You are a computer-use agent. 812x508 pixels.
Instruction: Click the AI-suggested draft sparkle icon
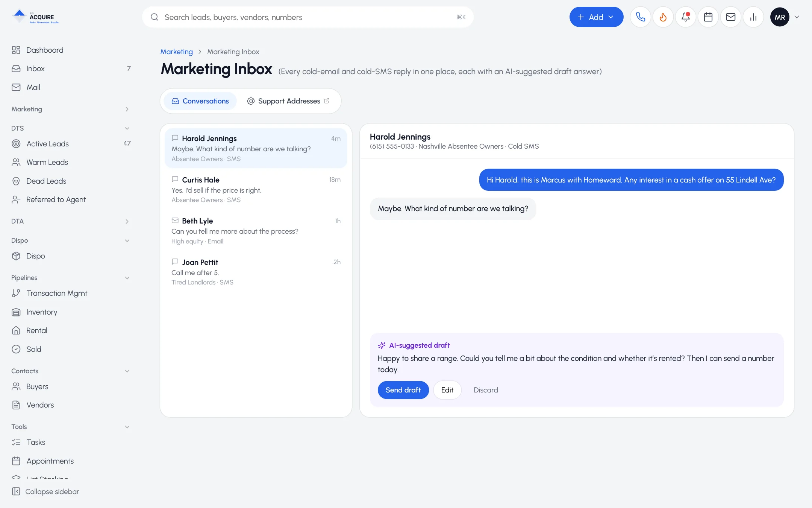pos(382,345)
